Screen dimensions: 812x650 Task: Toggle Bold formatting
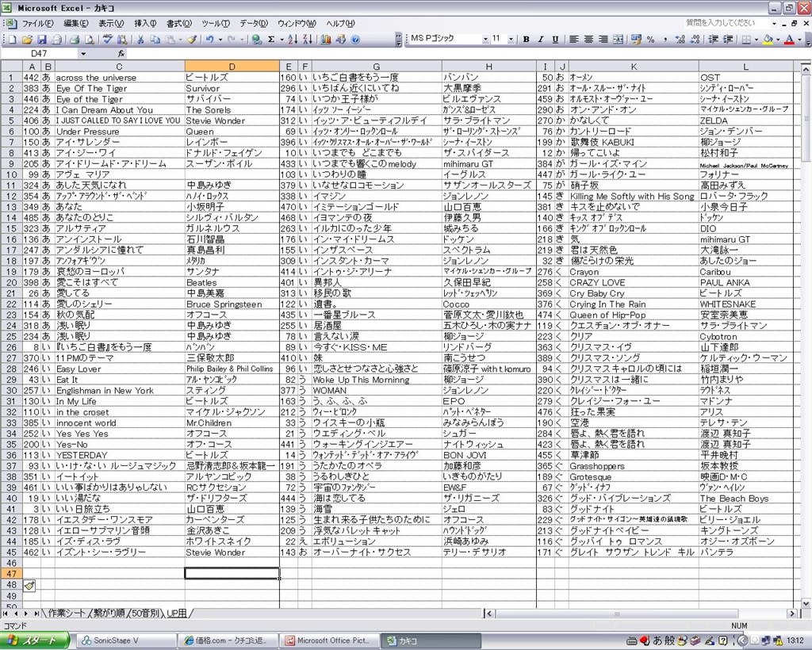525,39
